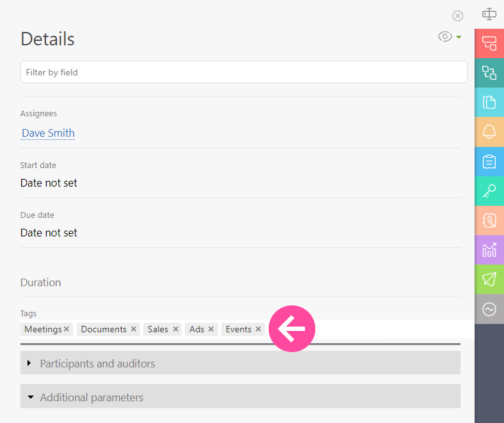Click the green paper plane icon
The height and width of the screenshot is (423, 504).
pyautogui.click(x=489, y=279)
